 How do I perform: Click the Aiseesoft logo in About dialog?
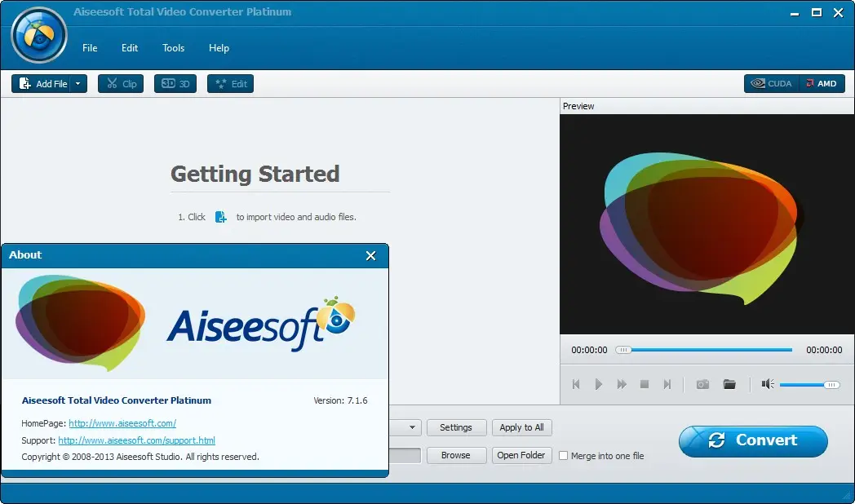(x=260, y=325)
